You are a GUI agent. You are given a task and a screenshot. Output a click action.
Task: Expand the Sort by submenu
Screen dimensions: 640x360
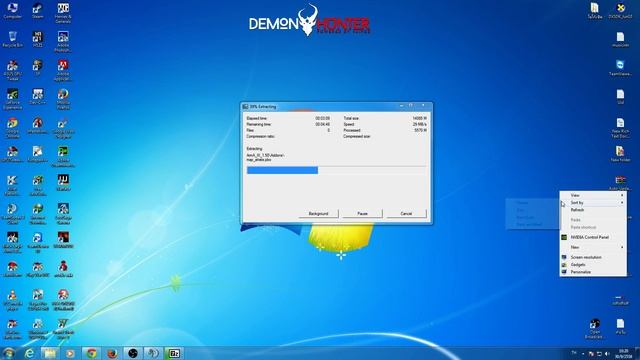pyautogui.click(x=593, y=202)
